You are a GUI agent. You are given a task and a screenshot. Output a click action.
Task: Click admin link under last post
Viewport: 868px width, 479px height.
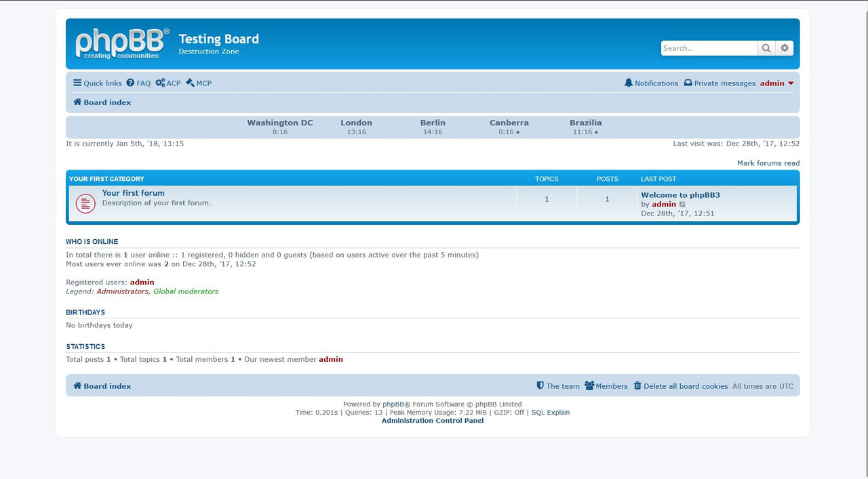[664, 205]
